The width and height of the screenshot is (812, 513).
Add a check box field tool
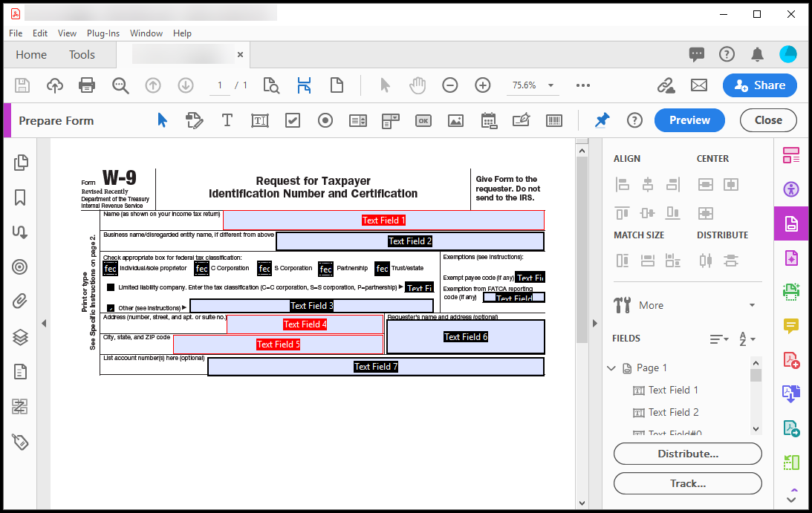[293, 120]
